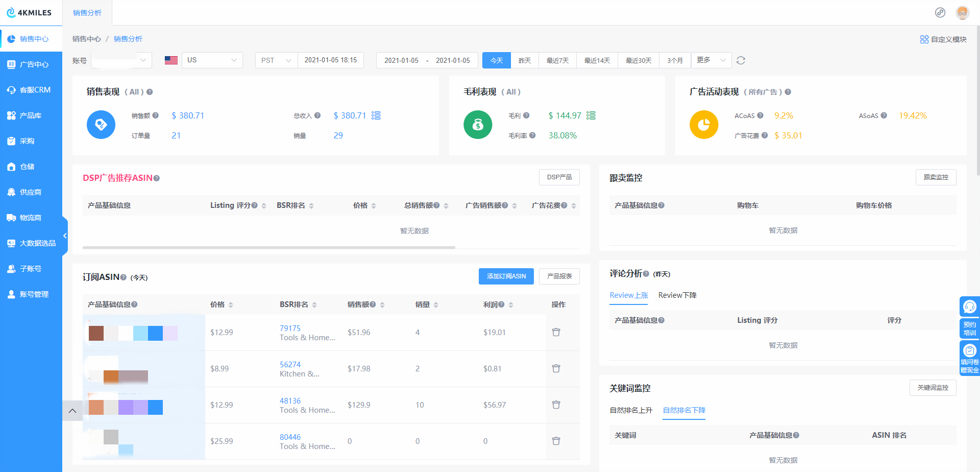This screenshot has width=980, height=472.
Task: Click the detail list icon beside 毛利 $144.97
Action: [591, 115]
